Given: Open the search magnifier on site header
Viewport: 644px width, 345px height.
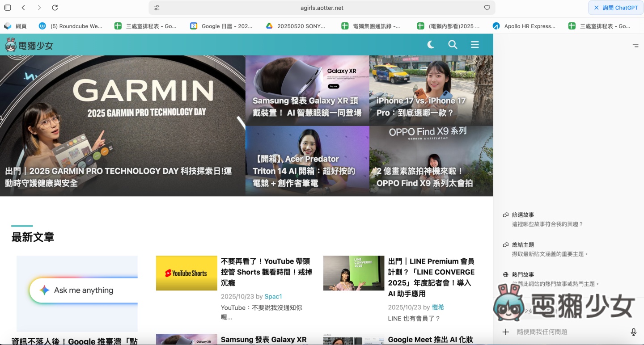Looking at the screenshot, I should pyautogui.click(x=453, y=45).
